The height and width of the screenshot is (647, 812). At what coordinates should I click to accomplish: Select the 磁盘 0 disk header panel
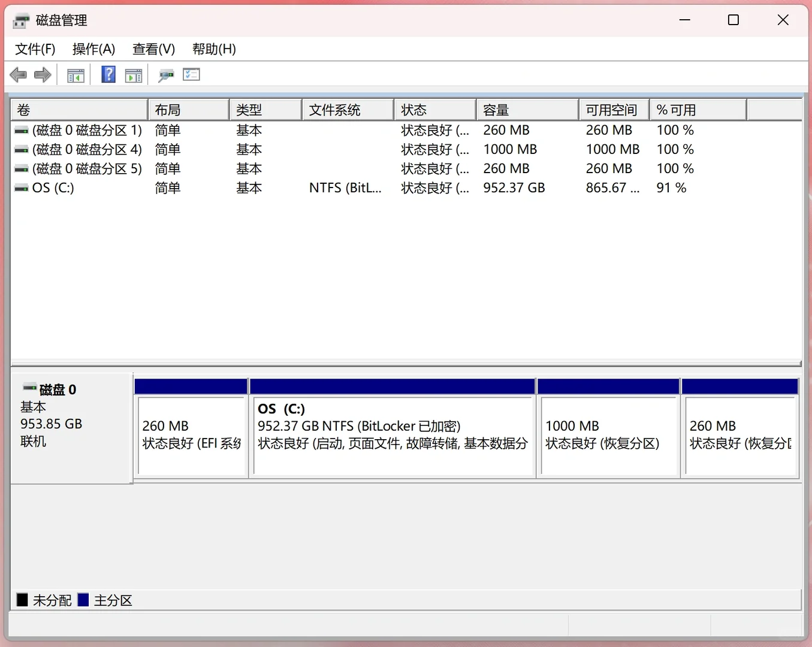[x=72, y=428]
